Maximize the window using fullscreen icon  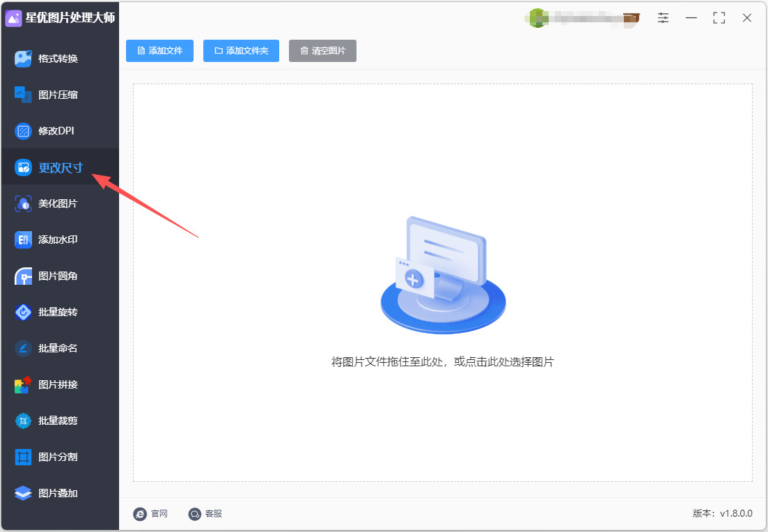(x=719, y=18)
